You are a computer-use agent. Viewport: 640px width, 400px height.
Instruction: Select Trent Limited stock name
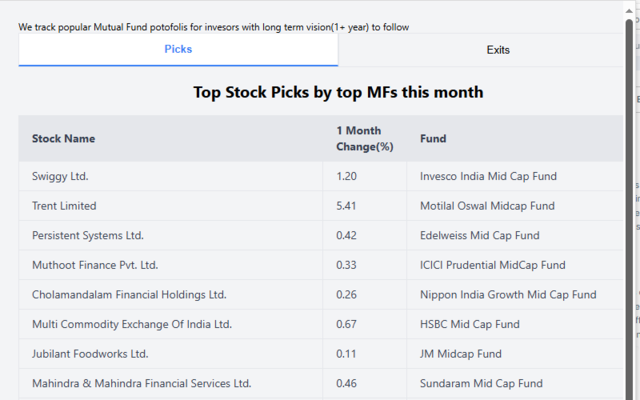pyautogui.click(x=64, y=206)
